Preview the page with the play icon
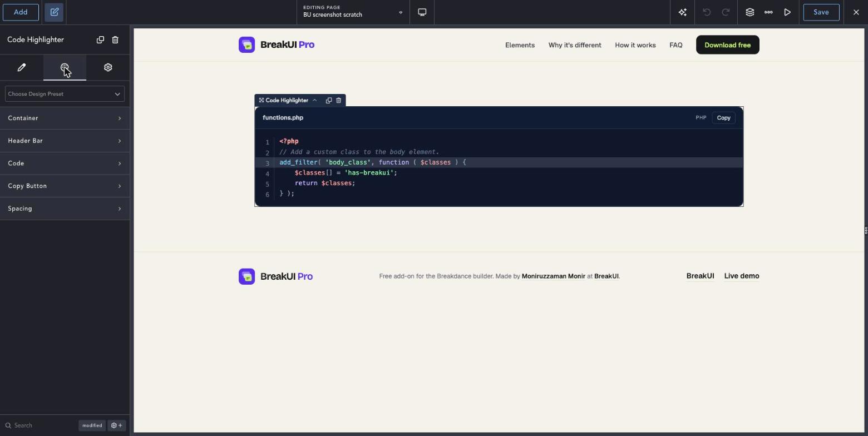Viewport: 868px width, 436px height. 787,12
